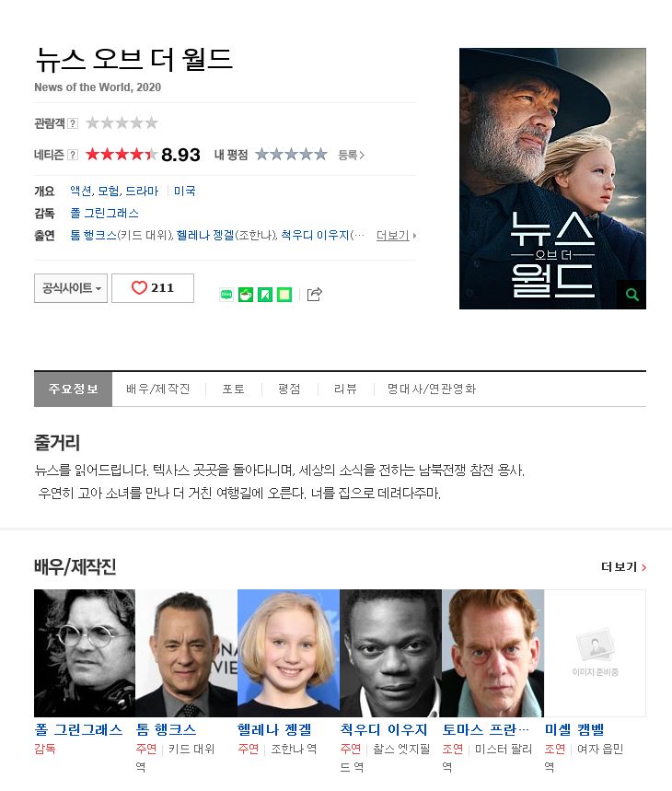The image size is (672, 791).
Task: Open director 폴 그린그래스 link
Action: point(104,214)
